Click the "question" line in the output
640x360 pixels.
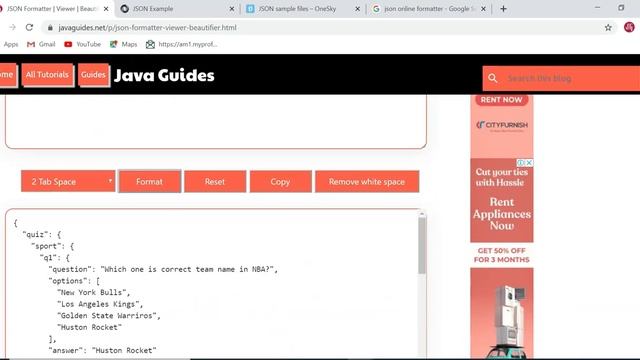pyautogui.click(x=163, y=269)
